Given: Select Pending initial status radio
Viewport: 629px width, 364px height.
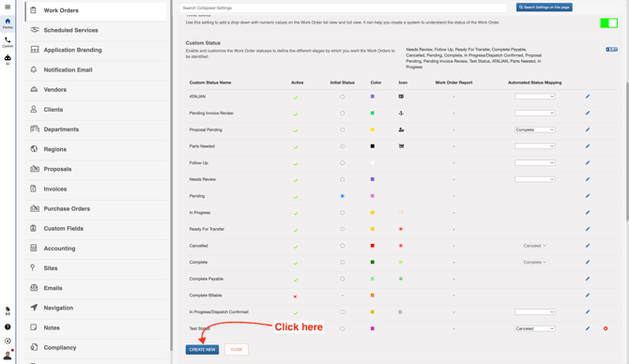Looking at the screenshot, I should point(342,196).
